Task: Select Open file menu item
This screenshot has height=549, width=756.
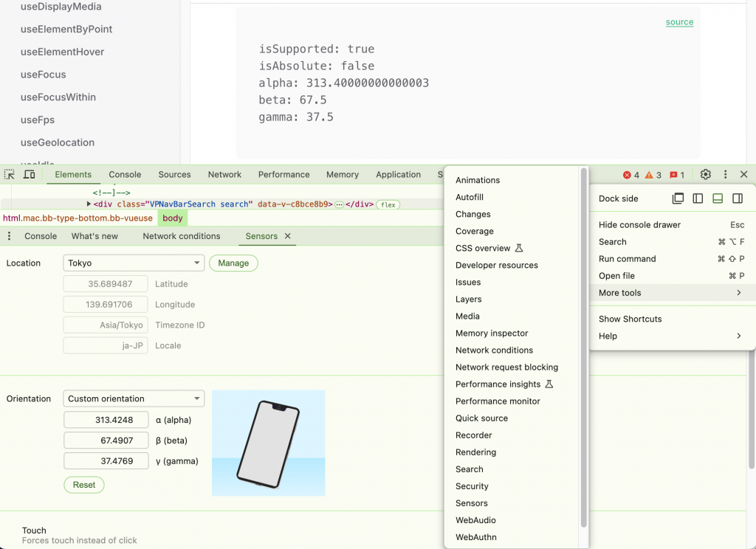Action: (x=672, y=276)
